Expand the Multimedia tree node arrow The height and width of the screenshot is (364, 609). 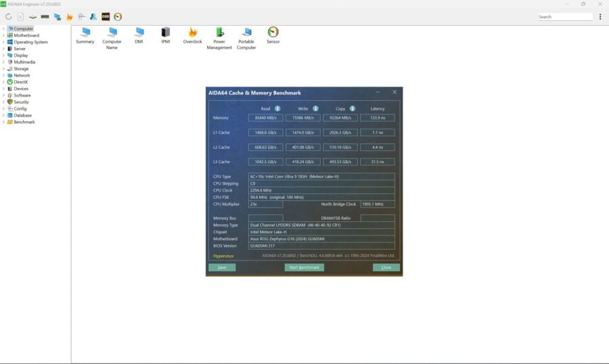pos(3,62)
